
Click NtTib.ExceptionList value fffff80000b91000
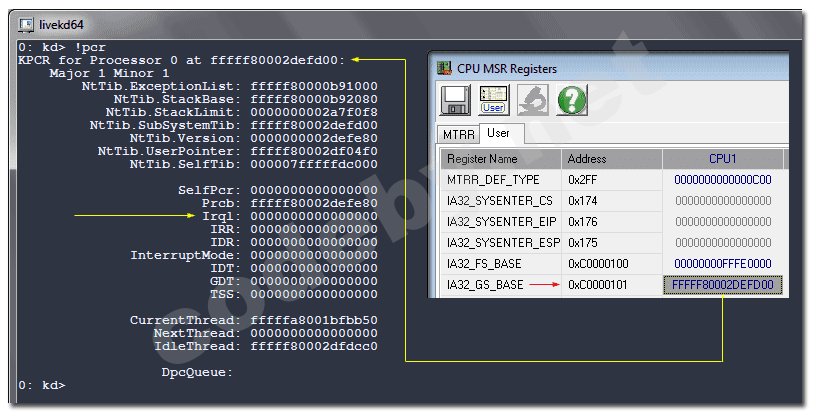tap(314, 86)
